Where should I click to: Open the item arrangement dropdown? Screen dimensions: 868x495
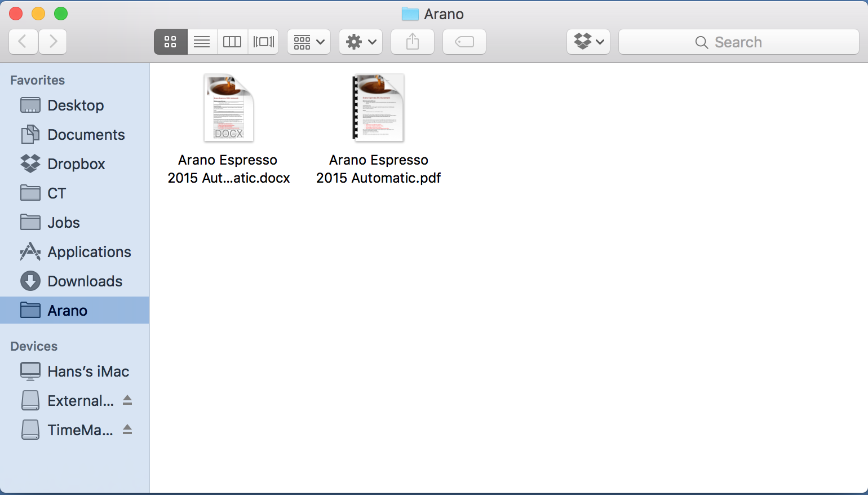click(309, 42)
